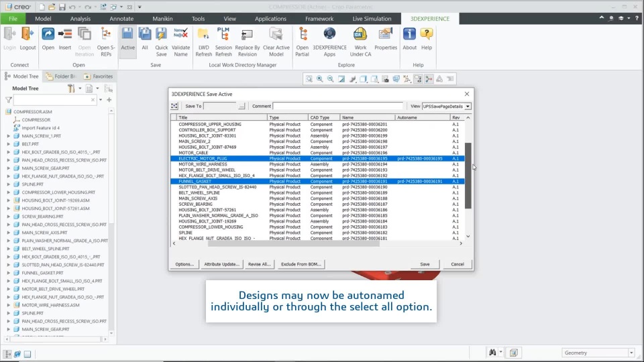644x362 pixels.
Task: Click the plus icon beside tree search field
Action: [x=109, y=100]
